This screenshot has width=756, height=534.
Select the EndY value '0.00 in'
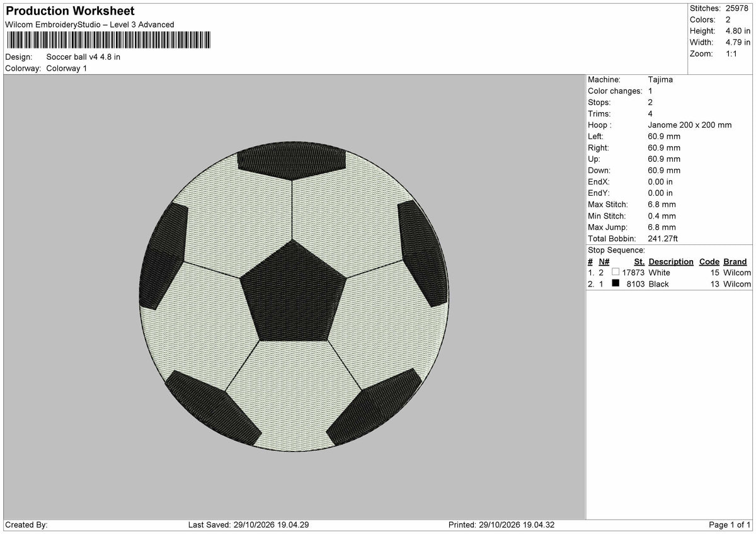point(660,193)
